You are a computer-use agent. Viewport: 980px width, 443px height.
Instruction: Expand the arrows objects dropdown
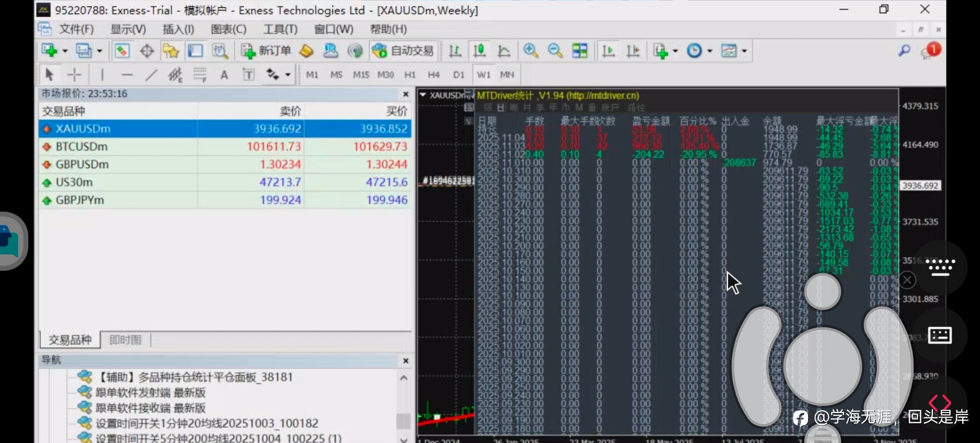[288, 75]
